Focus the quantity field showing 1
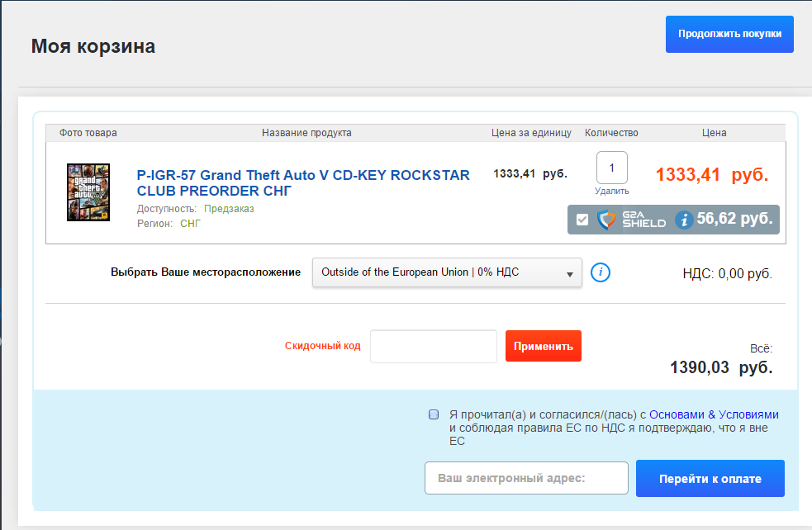This screenshot has height=530, width=812. point(611,168)
